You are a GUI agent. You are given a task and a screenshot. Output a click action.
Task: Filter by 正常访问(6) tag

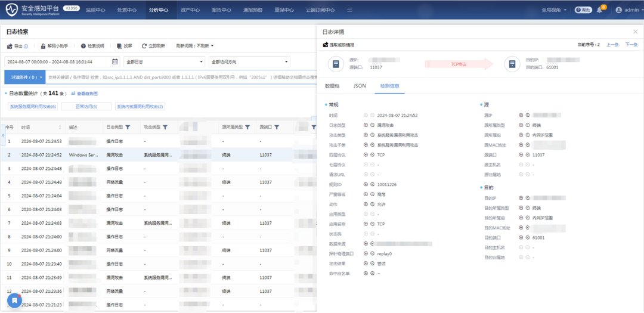86,106
